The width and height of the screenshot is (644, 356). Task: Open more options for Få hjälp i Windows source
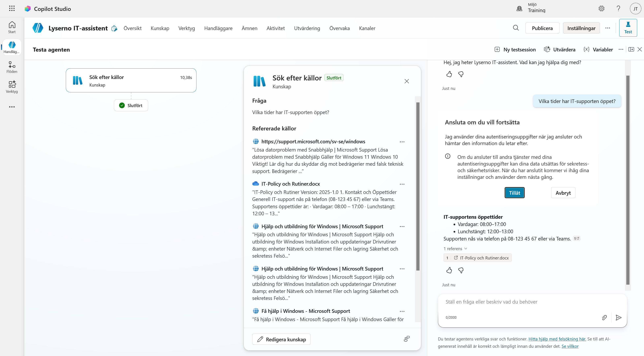[x=402, y=311]
